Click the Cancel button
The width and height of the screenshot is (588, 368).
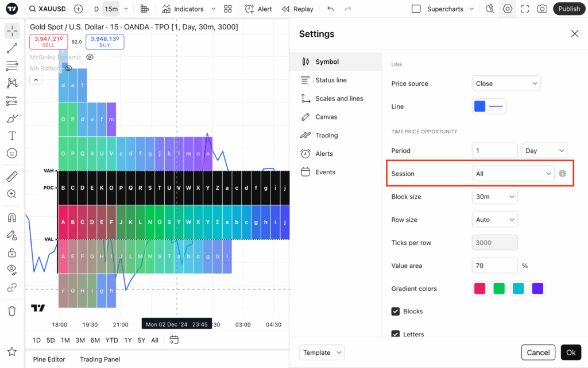(x=538, y=352)
